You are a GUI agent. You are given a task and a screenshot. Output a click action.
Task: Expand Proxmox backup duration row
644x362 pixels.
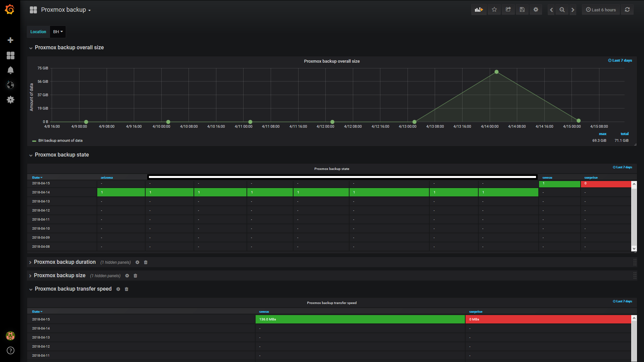pyautogui.click(x=64, y=262)
